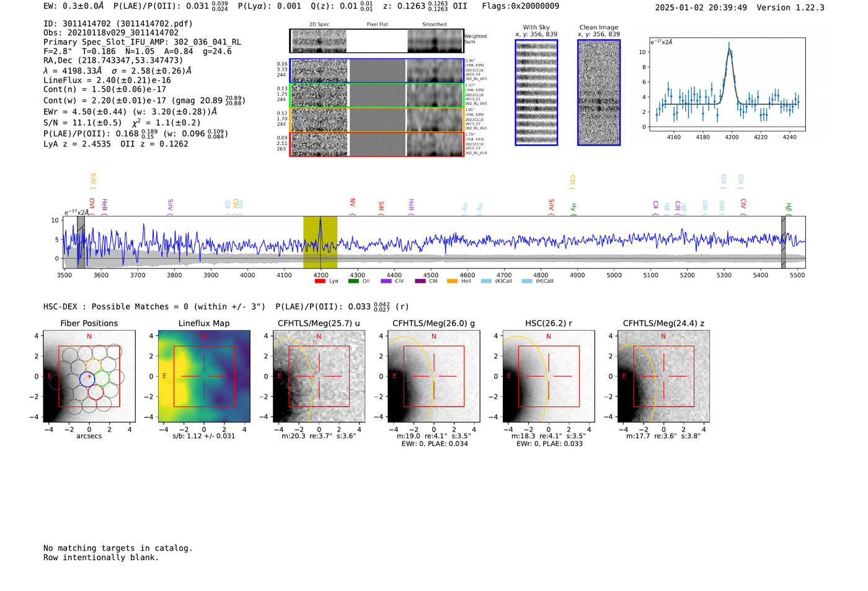Screen dimensions: 868x591
Task: Select the S/N = 11.1(±0.5) line
Action: click(x=122, y=122)
